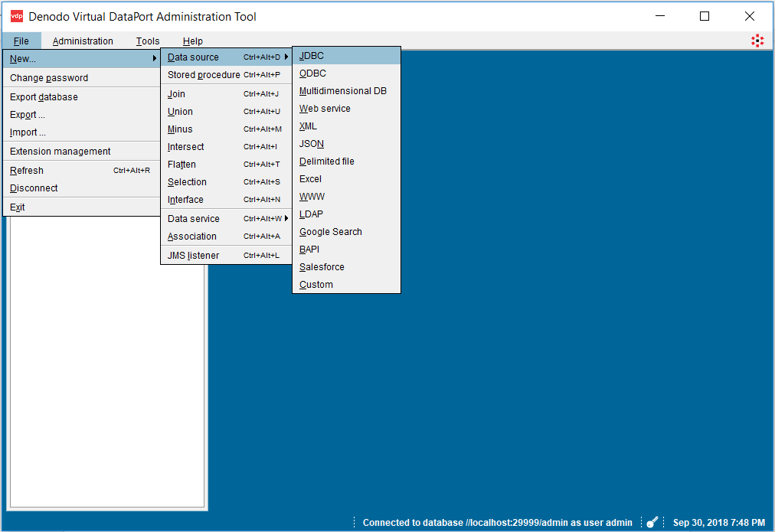Choose Salesforce data source
The image size is (775, 532).
pyautogui.click(x=346, y=267)
